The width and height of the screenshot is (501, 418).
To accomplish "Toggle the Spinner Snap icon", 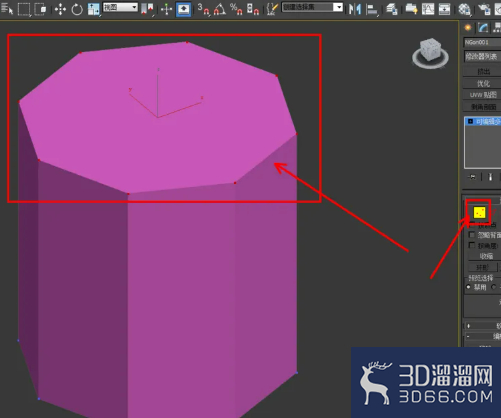I will (x=253, y=9).
